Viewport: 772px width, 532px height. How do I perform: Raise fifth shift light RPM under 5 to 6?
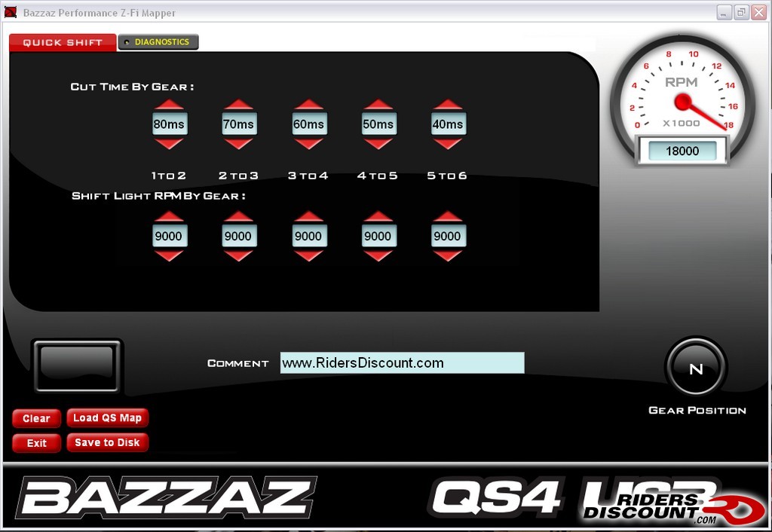pos(448,216)
